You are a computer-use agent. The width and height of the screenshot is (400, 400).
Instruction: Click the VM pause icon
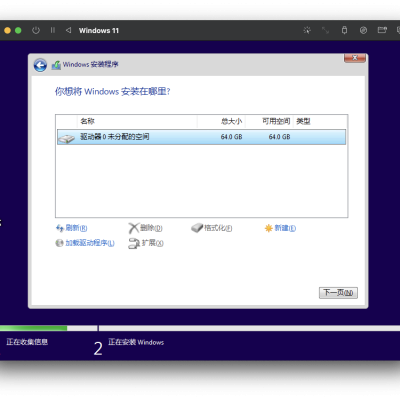[x=53, y=30]
